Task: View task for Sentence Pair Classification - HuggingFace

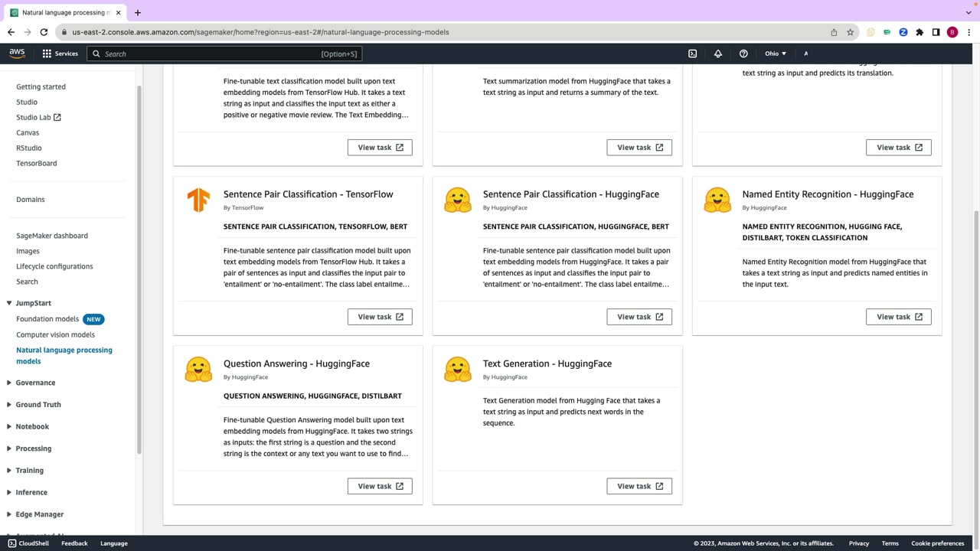Action: tap(639, 317)
